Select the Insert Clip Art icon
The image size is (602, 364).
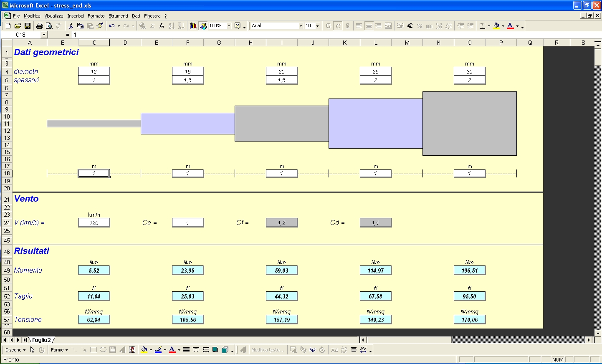(x=132, y=350)
